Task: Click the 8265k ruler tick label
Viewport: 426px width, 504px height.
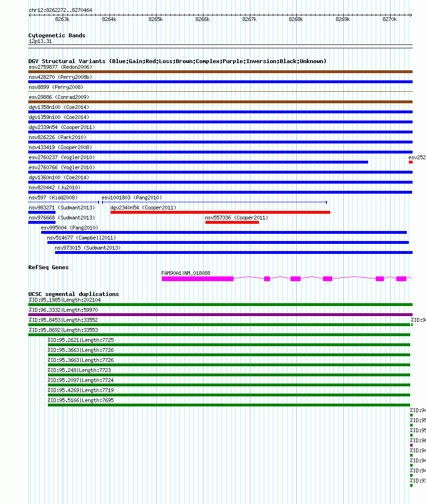Action: 156,19
